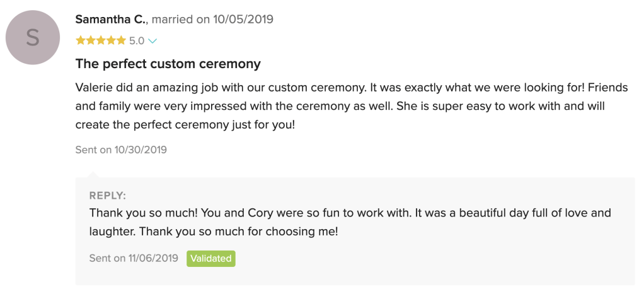Screen dimensions: 644x296
Task: Click the reply bubble pointer triangle
Action: click(x=93, y=173)
